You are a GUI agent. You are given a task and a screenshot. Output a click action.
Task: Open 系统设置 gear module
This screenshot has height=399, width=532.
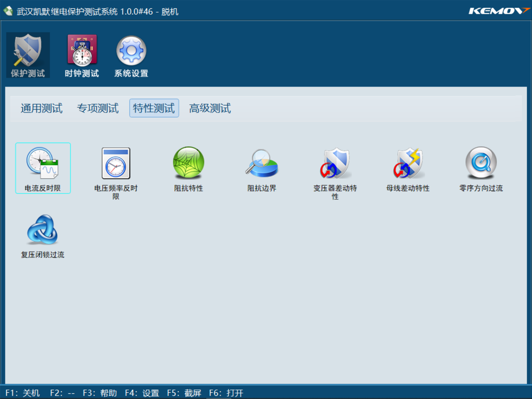click(131, 55)
